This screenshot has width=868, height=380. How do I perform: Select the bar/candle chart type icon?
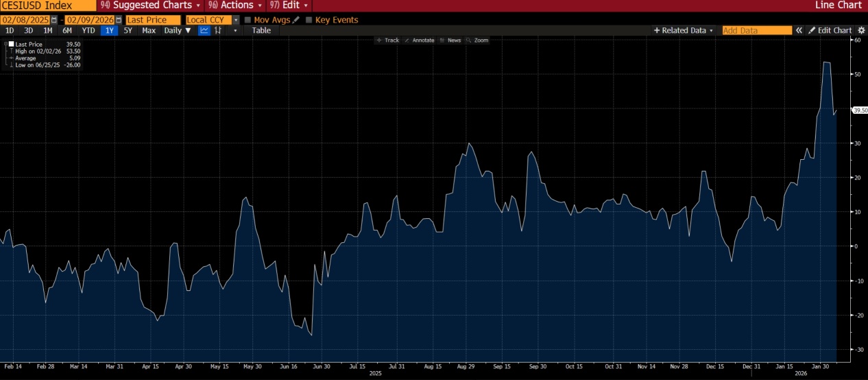pos(219,30)
